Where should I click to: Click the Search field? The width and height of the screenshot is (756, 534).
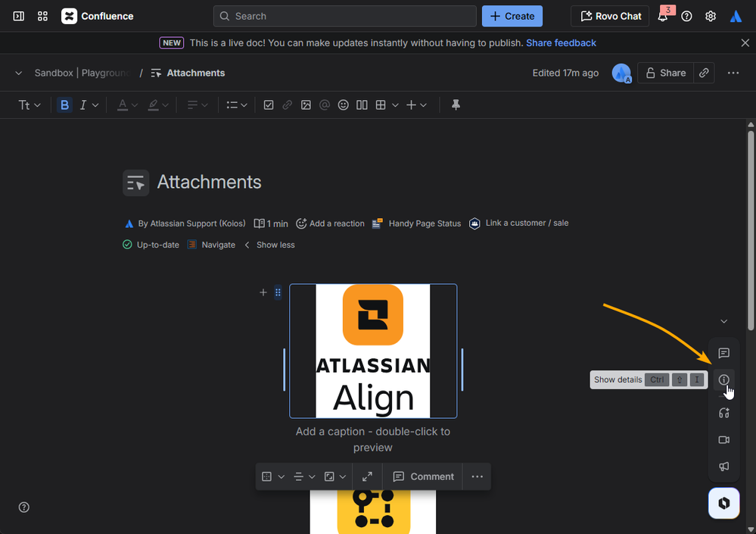(345, 16)
